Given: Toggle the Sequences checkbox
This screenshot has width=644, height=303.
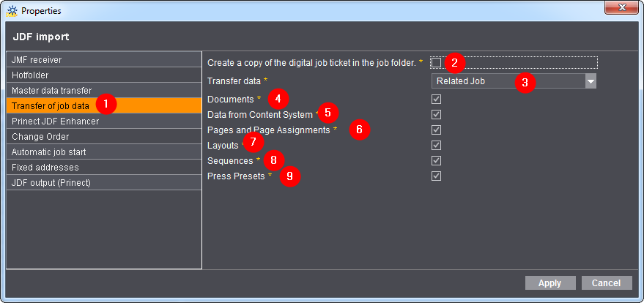Looking at the screenshot, I should pyautogui.click(x=437, y=160).
